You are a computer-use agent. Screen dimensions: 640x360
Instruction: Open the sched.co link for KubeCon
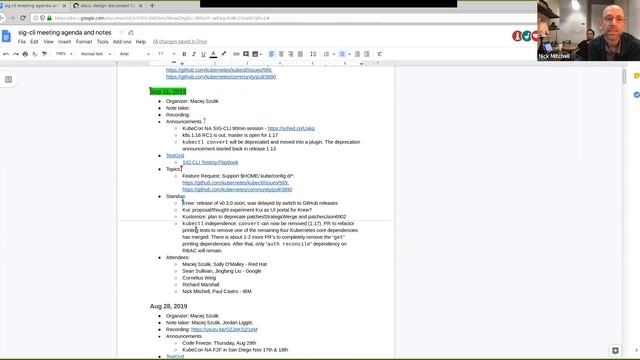(291, 128)
